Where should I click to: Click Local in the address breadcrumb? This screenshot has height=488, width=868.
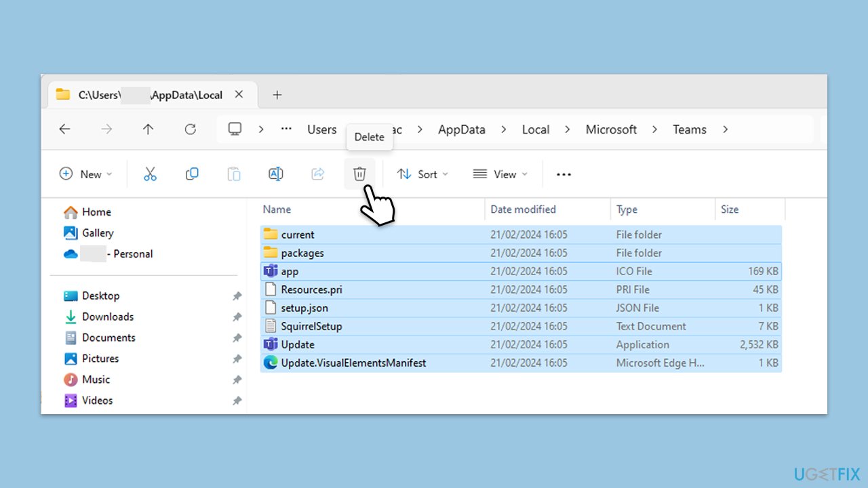536,129
